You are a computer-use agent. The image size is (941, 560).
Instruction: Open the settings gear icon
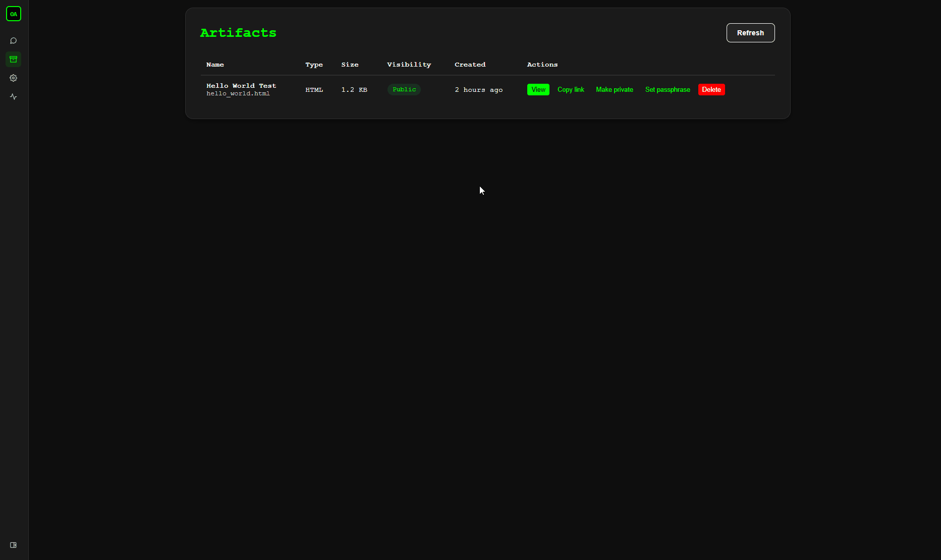click(x=14, y=78)
